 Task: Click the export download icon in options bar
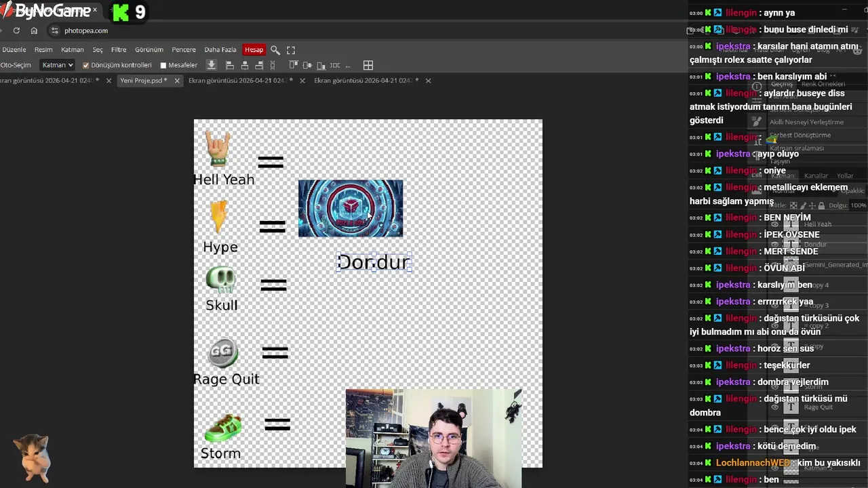(x=211, y=65)
